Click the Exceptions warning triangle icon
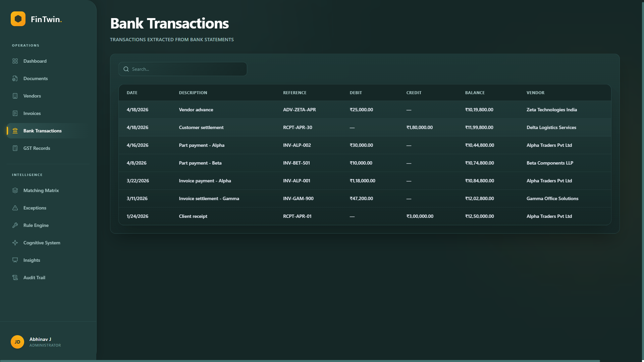Viewport: 644px width, 362px height. (15, 208)
